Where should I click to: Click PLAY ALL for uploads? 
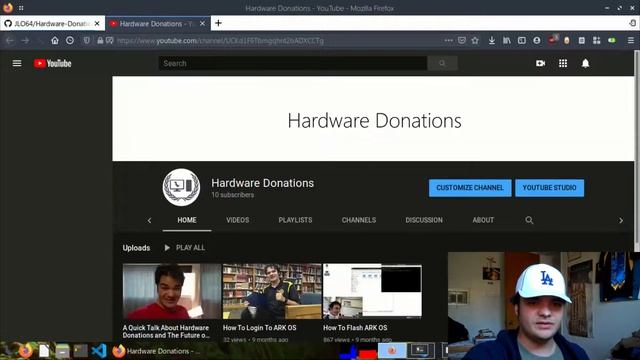185,248
